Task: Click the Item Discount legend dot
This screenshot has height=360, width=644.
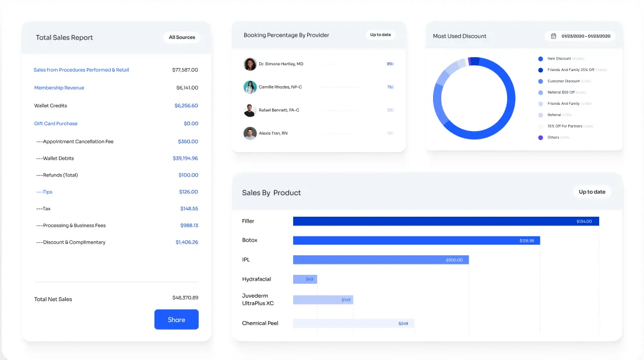Action: tap(541, 59)
